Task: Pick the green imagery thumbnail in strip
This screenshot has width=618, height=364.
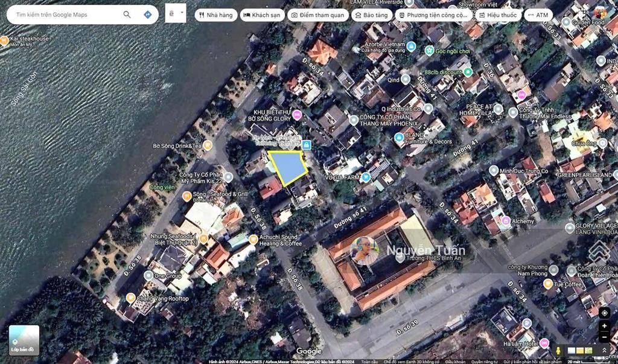Action: pos(589,350)
